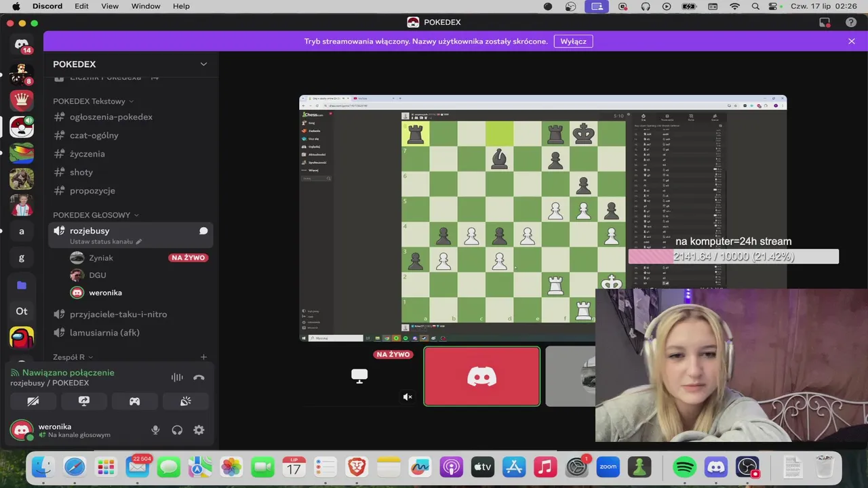Viewport: 868px width, 488px height.
Task: Open noise suppression waveform icon
Action: [177, 378]
